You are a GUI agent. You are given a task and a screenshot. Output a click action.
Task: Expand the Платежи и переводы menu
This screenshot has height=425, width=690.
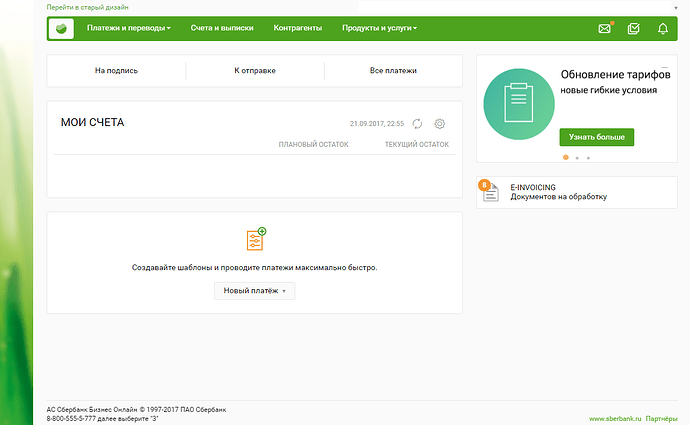(128, 28)
